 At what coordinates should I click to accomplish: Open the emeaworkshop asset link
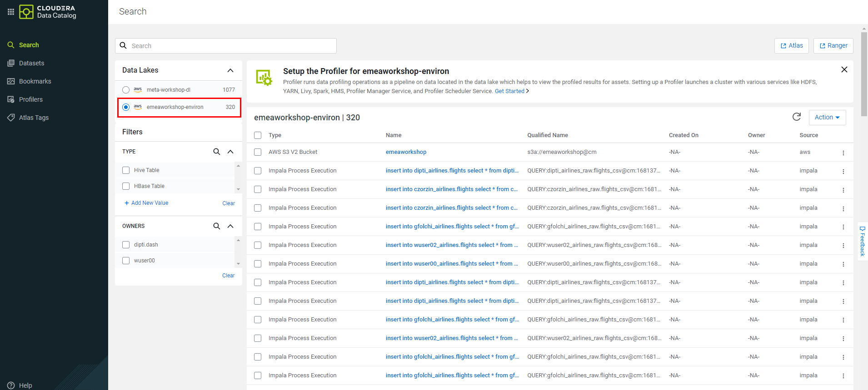pos(406,152)
